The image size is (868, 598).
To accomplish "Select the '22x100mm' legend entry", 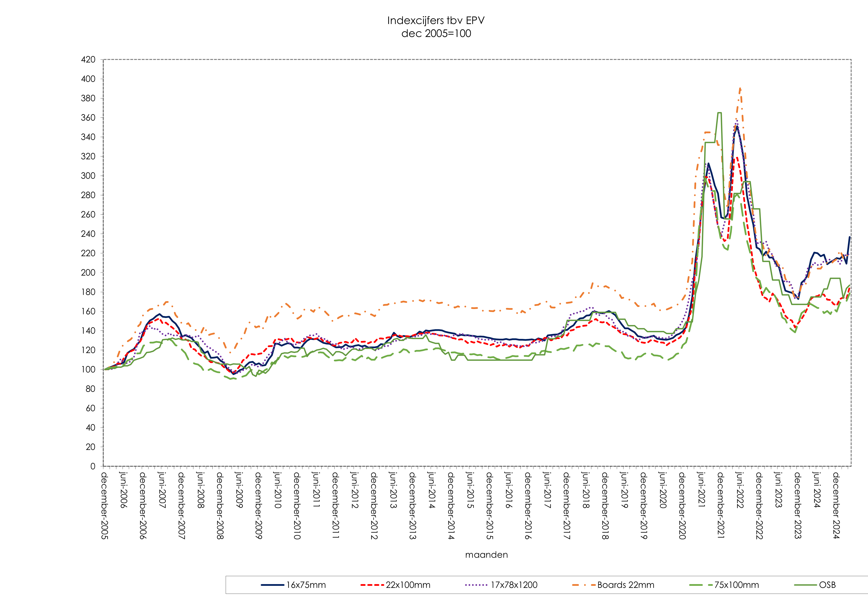I will click(395, 585).
